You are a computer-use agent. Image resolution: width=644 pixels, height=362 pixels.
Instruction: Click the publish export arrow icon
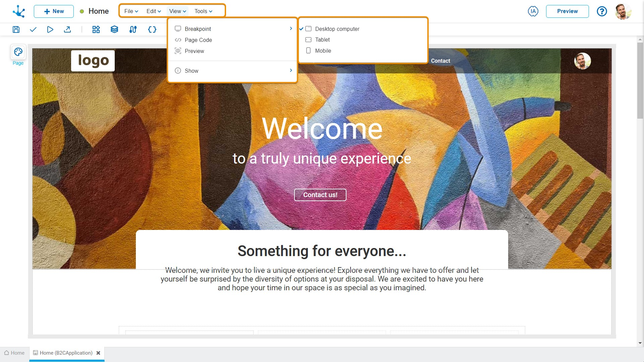tap(67, 29)
